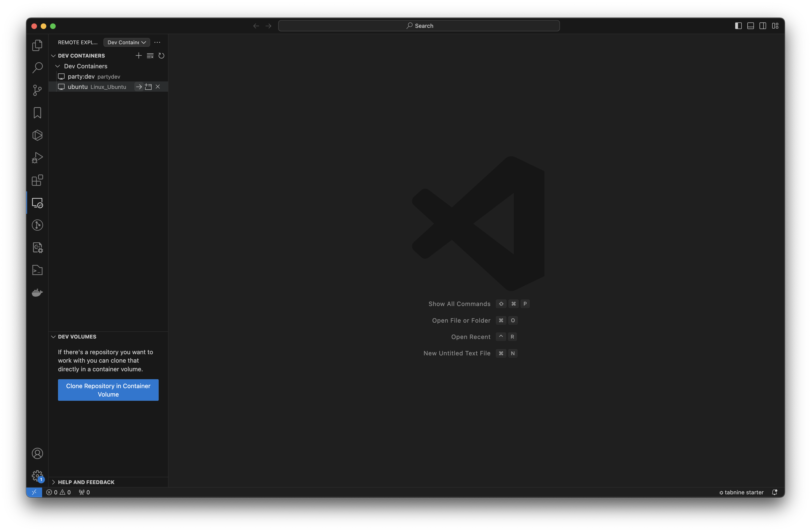Collapse the Dev Containers tree group
Image resolution: width=811 pixels, height=532 pixels.
[58, 66]
